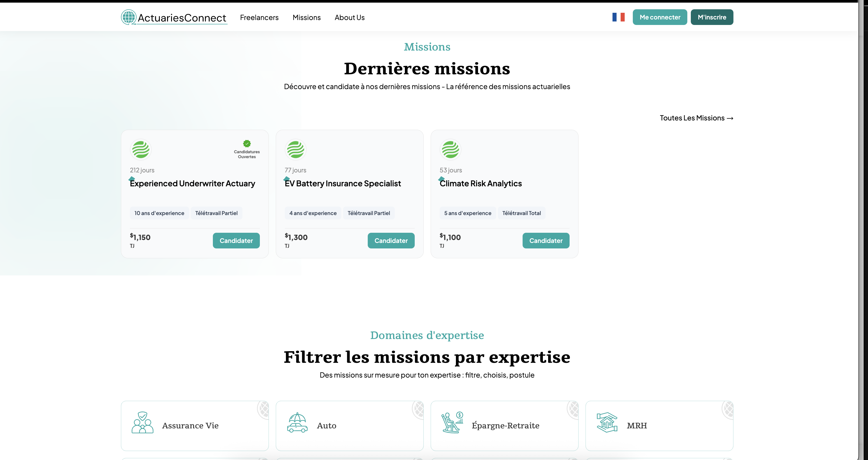Click the globe corner icon on Auto card
The image size is (868, 460).
(x=418, y=410)
